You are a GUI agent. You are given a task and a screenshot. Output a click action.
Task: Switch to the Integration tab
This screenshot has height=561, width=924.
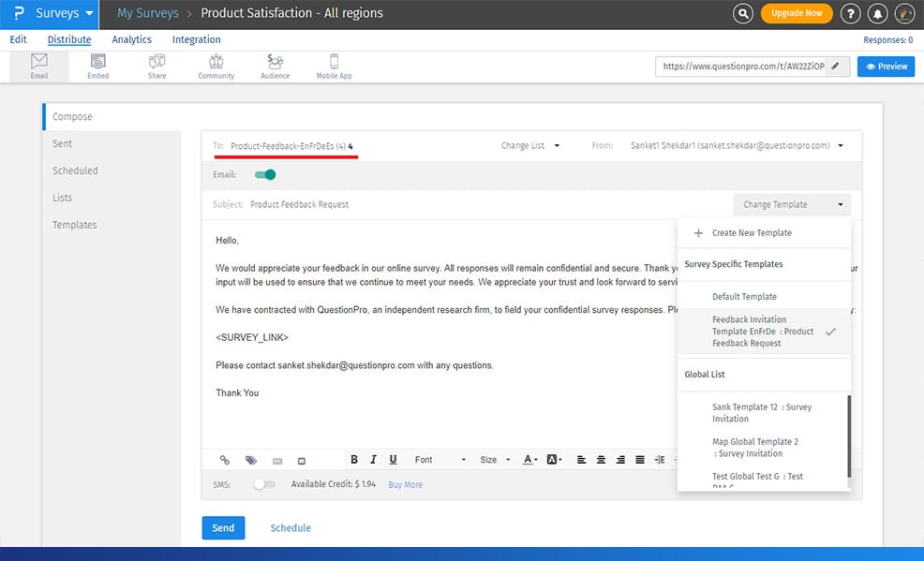196,39
